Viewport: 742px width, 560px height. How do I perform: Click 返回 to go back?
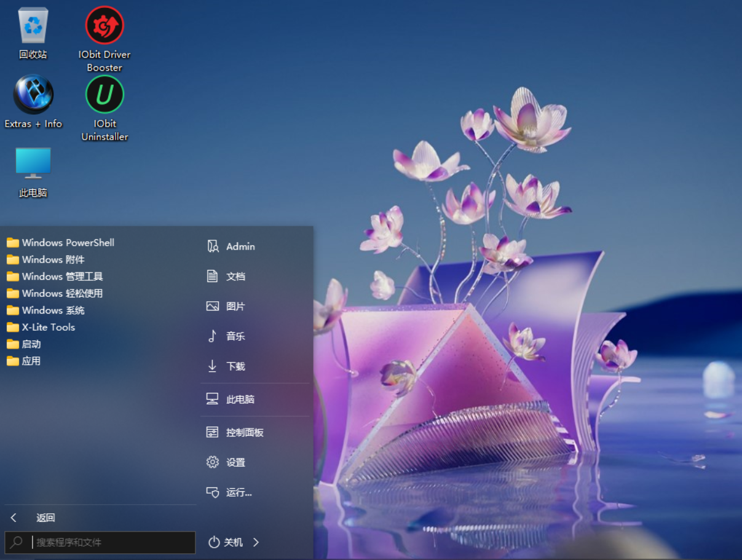click(45, 518)
